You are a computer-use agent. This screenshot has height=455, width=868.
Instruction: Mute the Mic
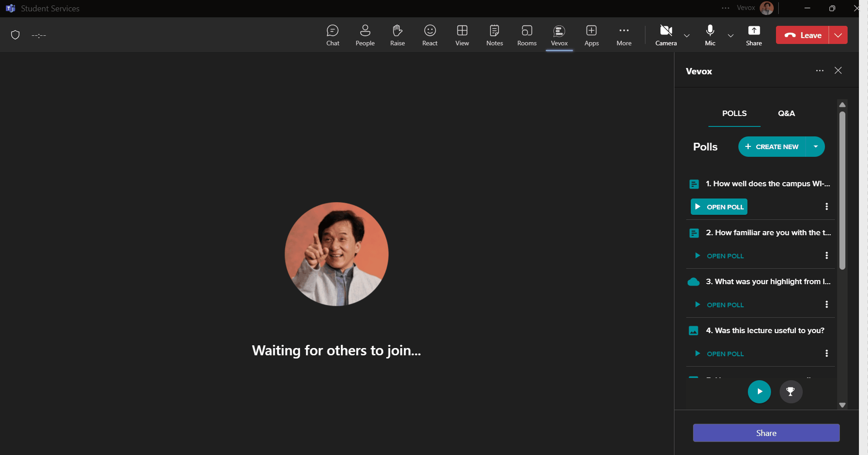tap(709, 35)
